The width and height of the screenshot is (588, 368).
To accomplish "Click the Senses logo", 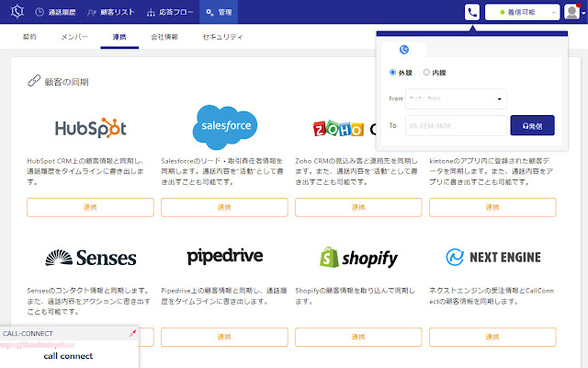I will point(91,258).
